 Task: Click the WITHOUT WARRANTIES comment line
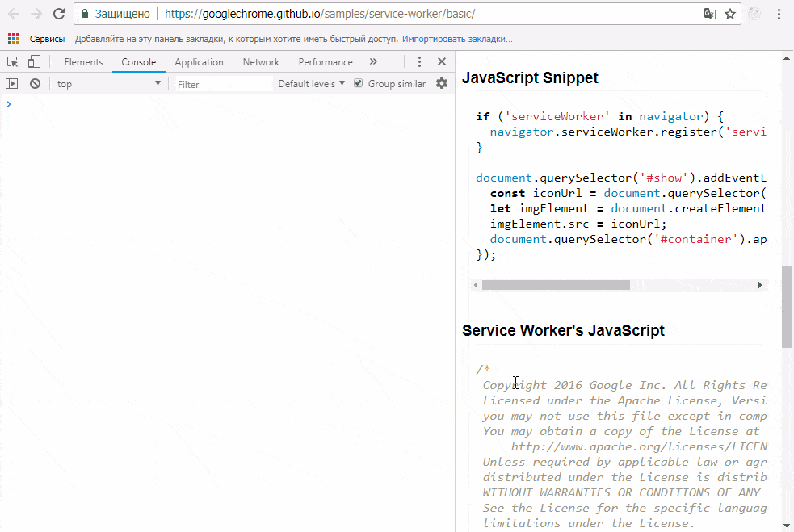[x=621, y=492]
